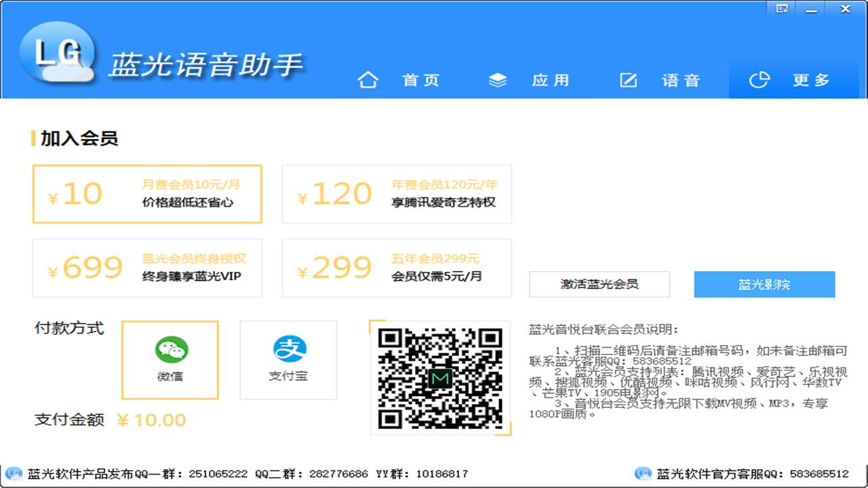Screen dimensions: 868x488
Task: Choose the ¥699 lifetime VIP plan
Action: (146, 268)
